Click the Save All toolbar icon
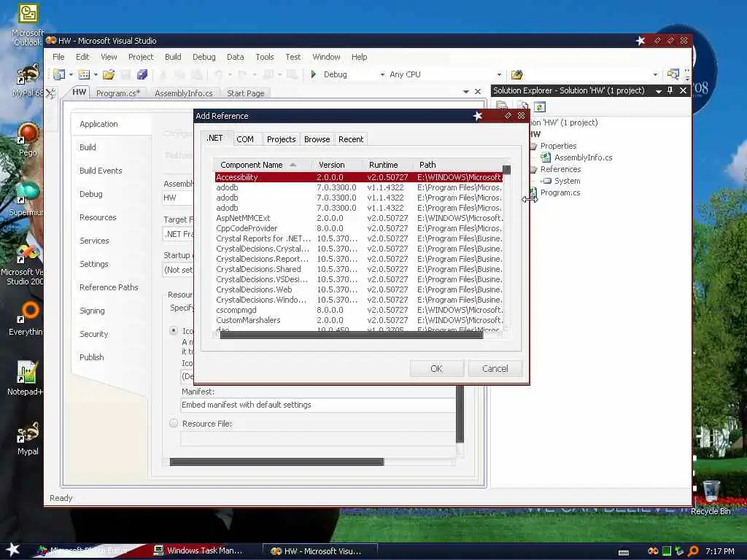 (142, 74)
